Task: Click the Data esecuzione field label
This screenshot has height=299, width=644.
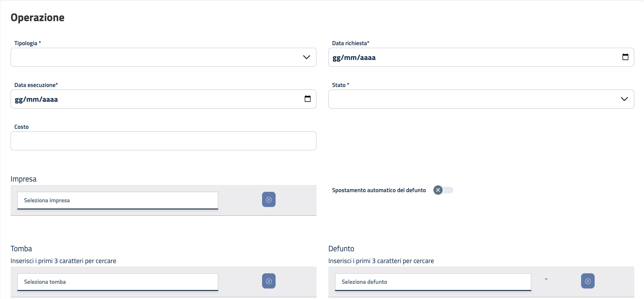Action: [x=36, y=85]
